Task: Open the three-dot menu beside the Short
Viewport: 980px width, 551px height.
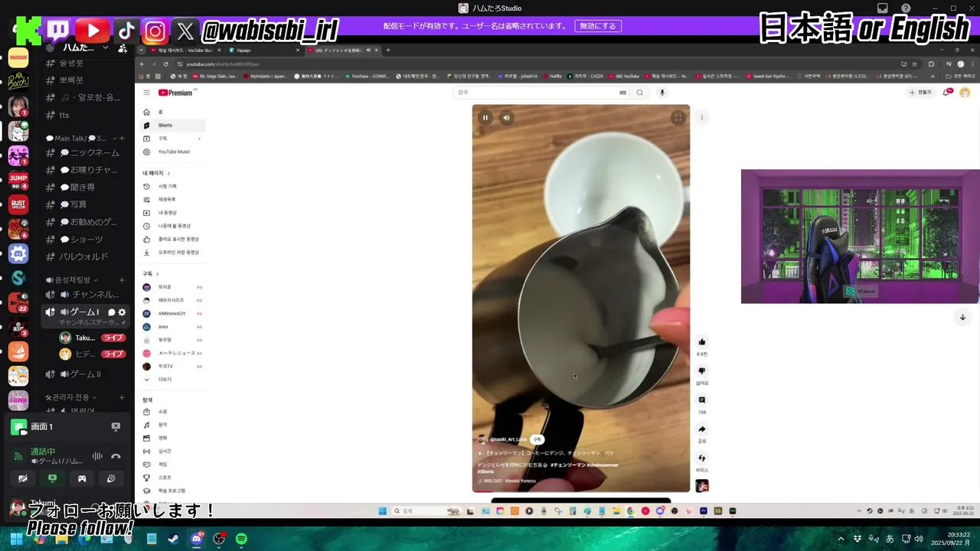Action: coord(701,118)
